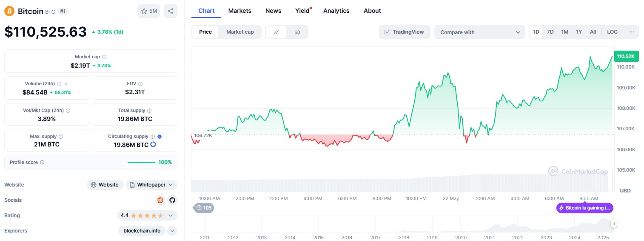Switch to the Markets tab
The height and width of the screenshot is (241, 644).
coord(239,11)
